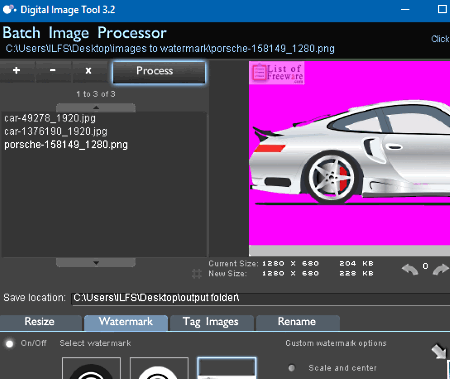Click the current file path text
The width and height of the screenshot is (450, 379).
click(170, 49)
